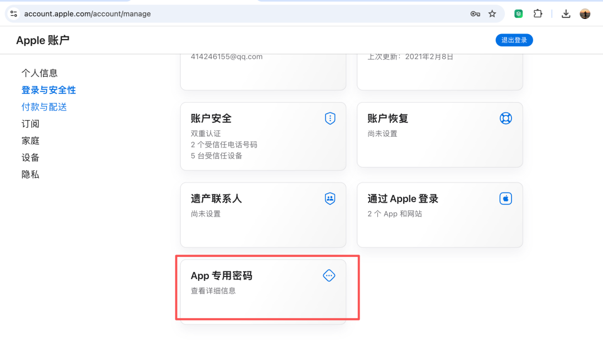
Task: Open 家庭 in the sidebar
Action: [30, 141]
